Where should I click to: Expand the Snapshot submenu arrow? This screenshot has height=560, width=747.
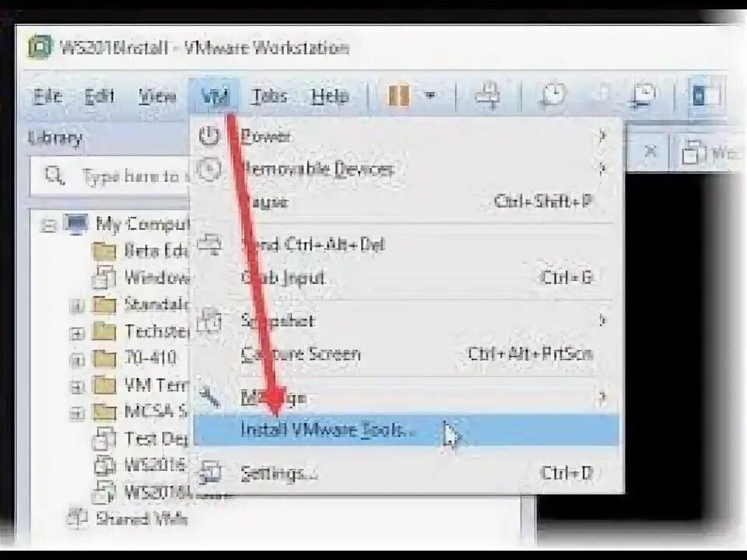tap(602, 320)
